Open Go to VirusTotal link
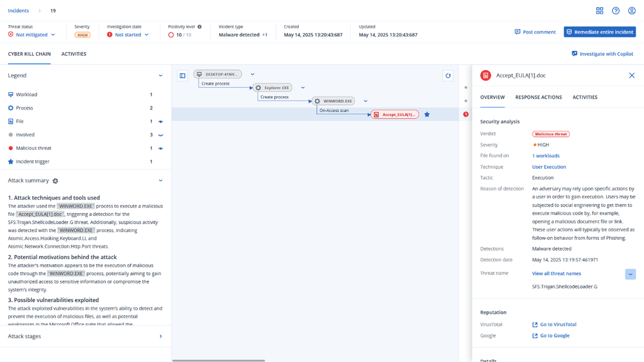This screenshot has height=362, width=644. [554, 325]
